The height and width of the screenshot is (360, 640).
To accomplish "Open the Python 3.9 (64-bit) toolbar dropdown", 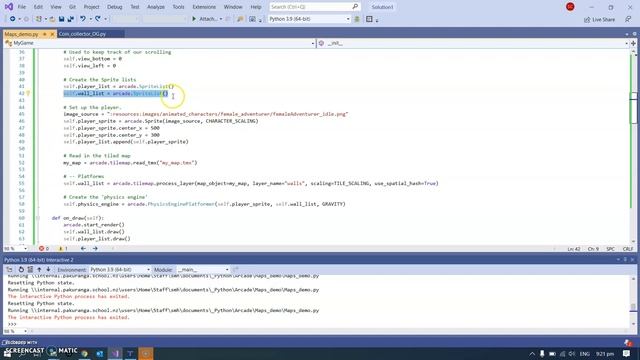I will 348,19.
